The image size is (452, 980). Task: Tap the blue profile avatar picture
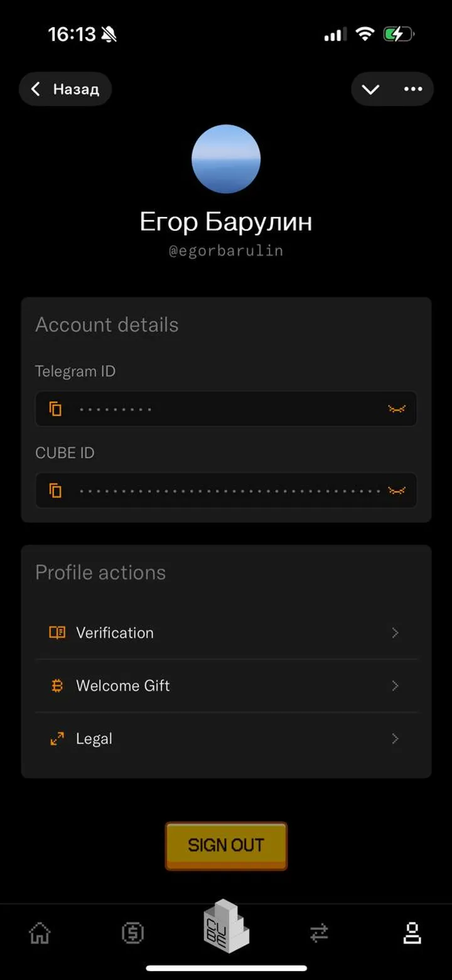[x=226, y=159]
